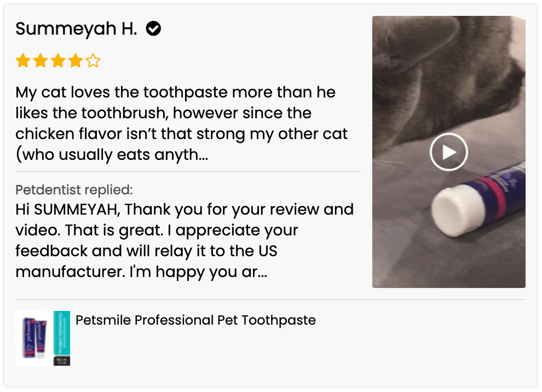Click the reviewer name Summeyah H.
Viewport: 542px width, 392px height.
[76, 29]
